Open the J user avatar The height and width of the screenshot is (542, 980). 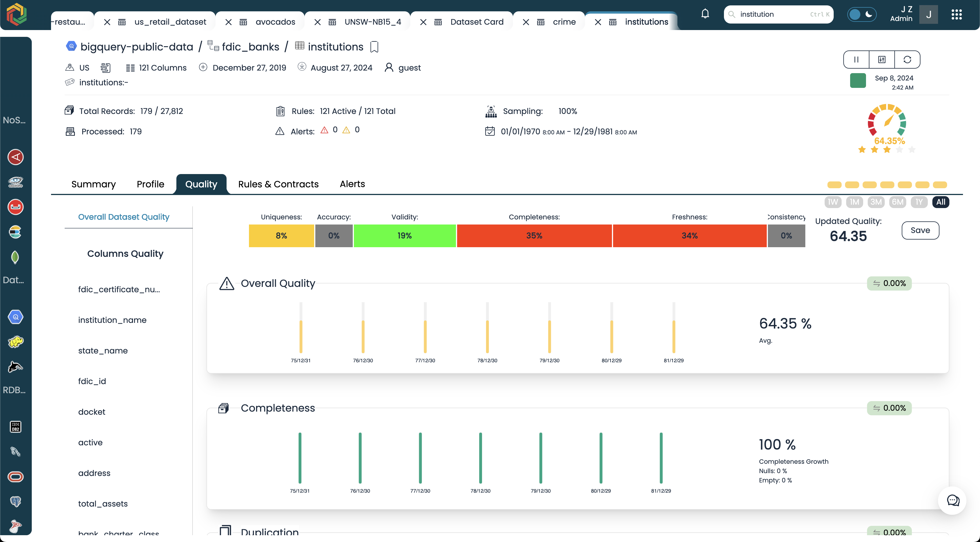(x=928, y=14)
